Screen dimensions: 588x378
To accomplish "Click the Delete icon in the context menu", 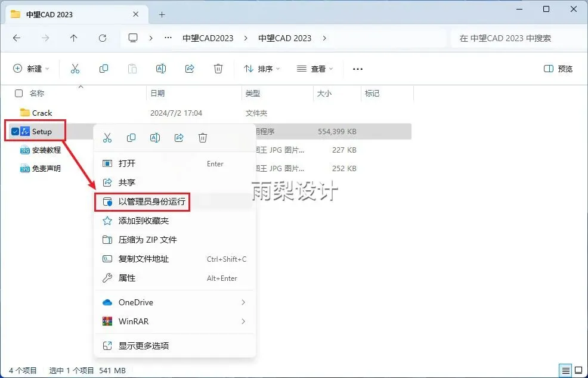I will click(203, 138).
